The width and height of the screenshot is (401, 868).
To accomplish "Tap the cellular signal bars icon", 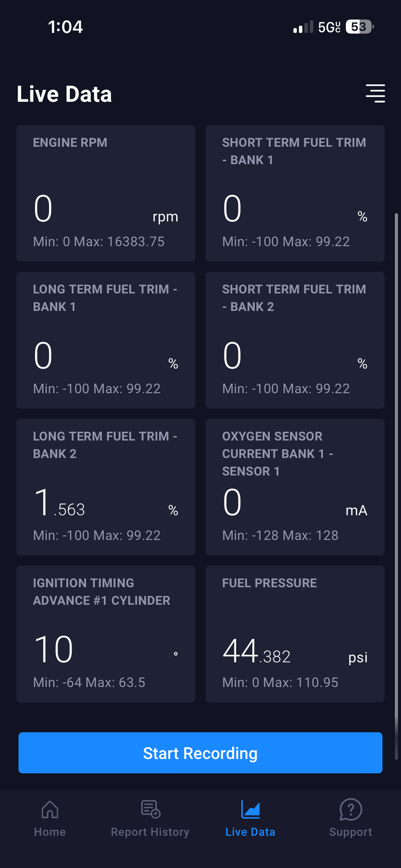I will tap(303, 27).
